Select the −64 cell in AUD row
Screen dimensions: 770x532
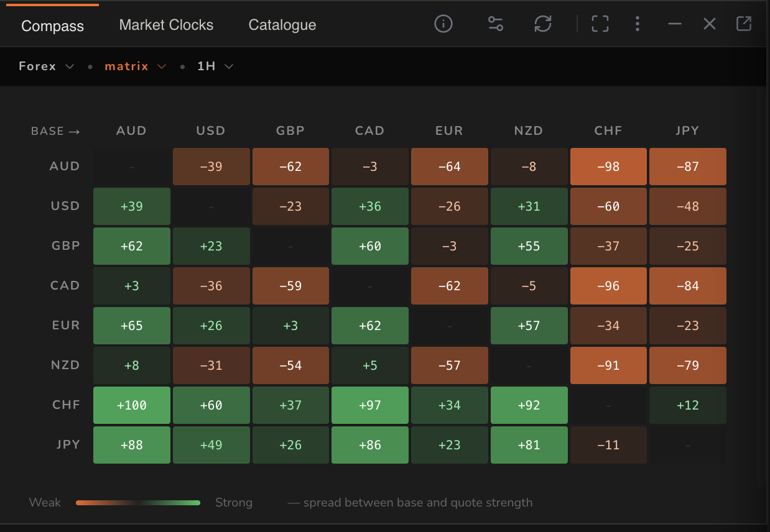tap(449, 167)
